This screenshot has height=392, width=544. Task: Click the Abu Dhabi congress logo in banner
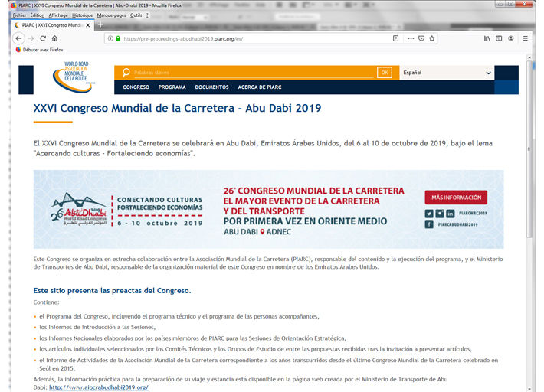(x=78, y=209)
